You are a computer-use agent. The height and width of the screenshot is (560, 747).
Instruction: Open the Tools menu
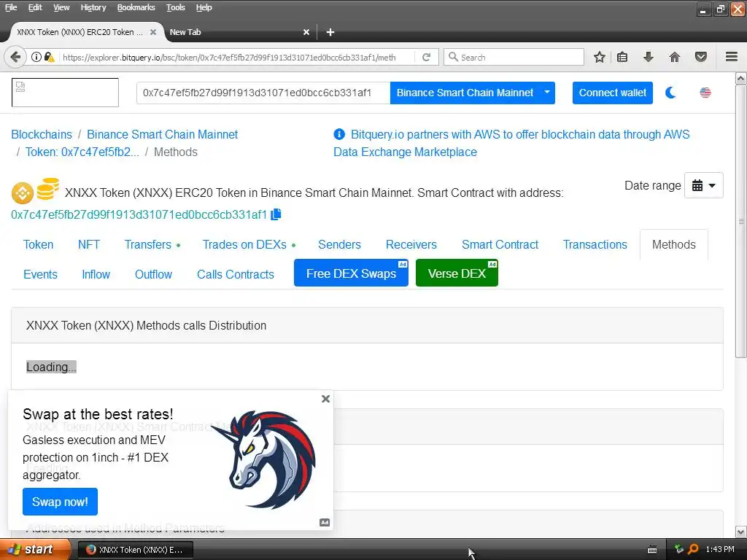tap(175, 7)
